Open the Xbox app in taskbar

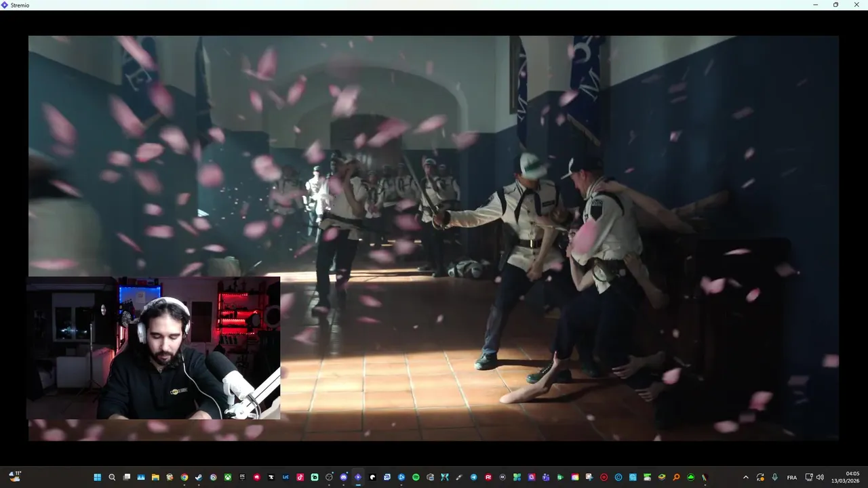click(228, 477)
